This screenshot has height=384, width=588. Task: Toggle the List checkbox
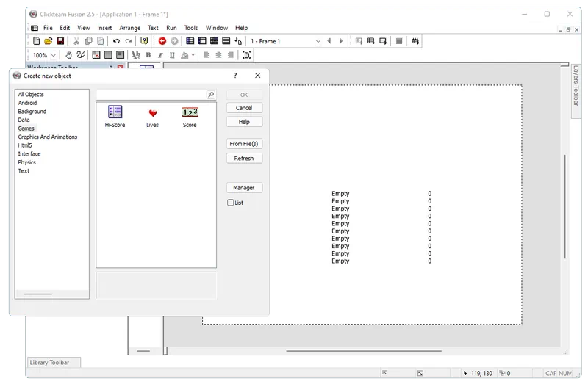point(230,203)
